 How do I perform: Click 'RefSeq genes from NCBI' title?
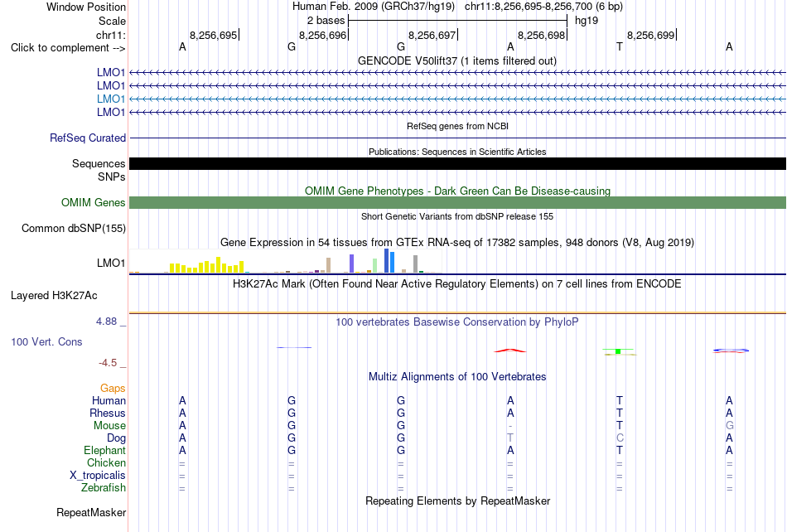point(458,126)
